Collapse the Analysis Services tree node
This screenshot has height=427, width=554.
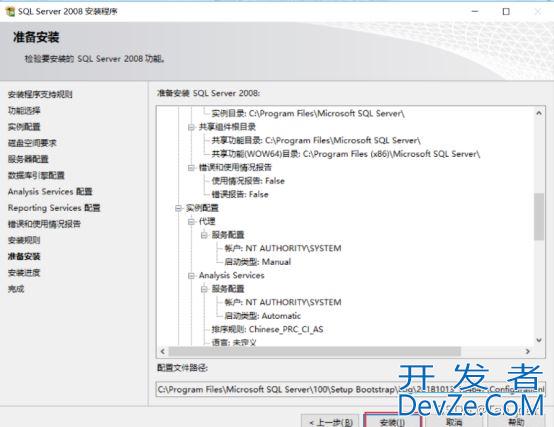pyautogui.click(x=191, y=275)
